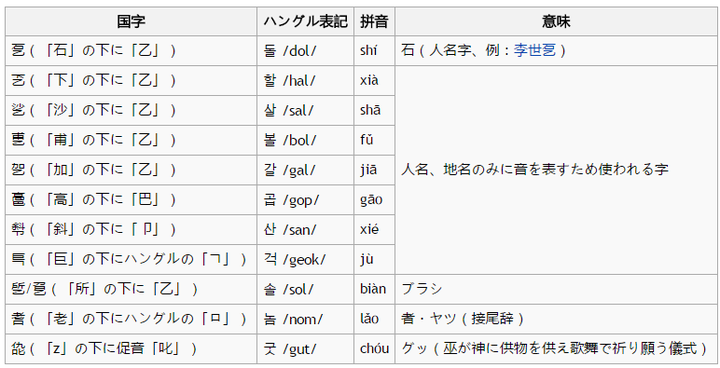
Task: Select the 돌 /dol/ cell
Action: click(305, 51)
